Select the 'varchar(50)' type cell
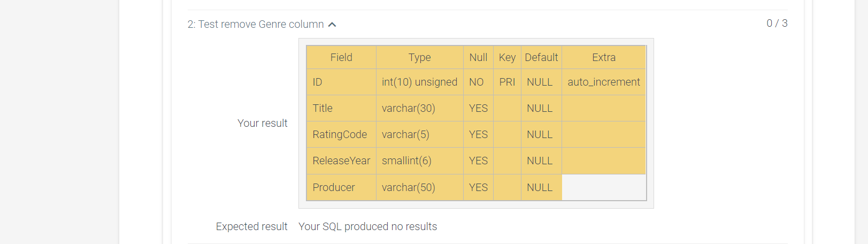Image resolution: width=868 pixels, height=244 pixels. [420, 187]
